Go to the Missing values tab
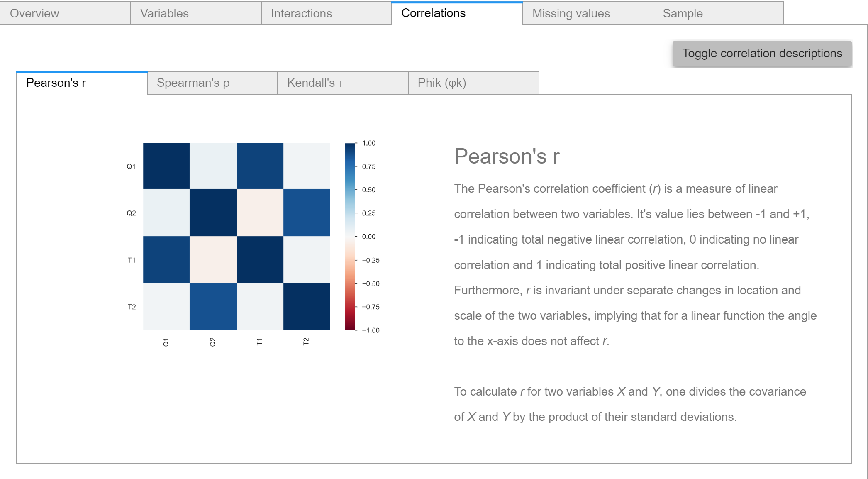The height and width of the screenshot is (479, 868). tap(587, 13)
